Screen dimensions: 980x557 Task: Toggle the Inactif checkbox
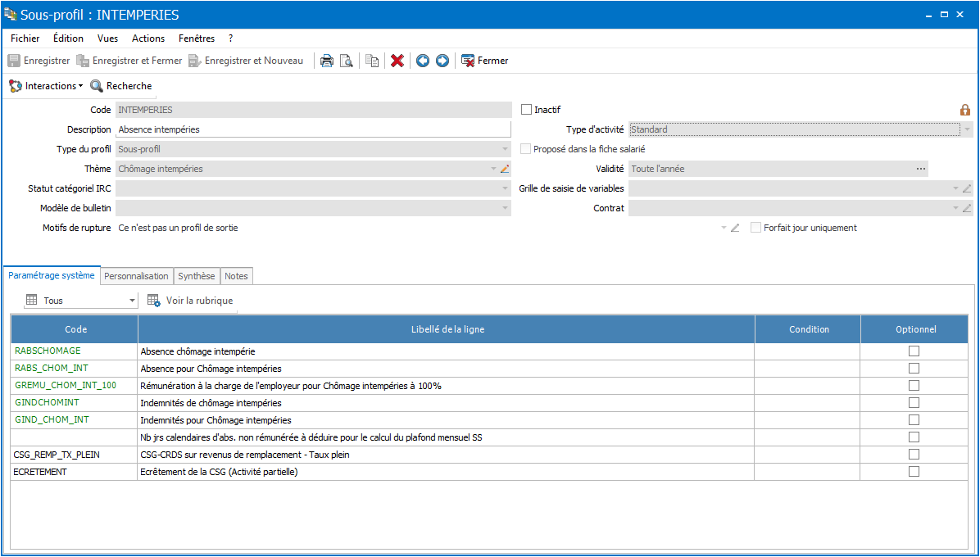point(526,110)
